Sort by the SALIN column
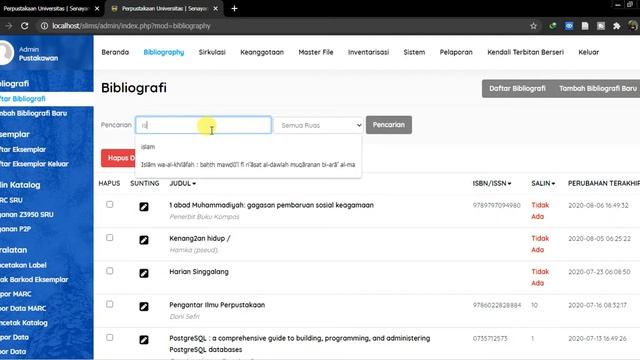 point(543,184)
